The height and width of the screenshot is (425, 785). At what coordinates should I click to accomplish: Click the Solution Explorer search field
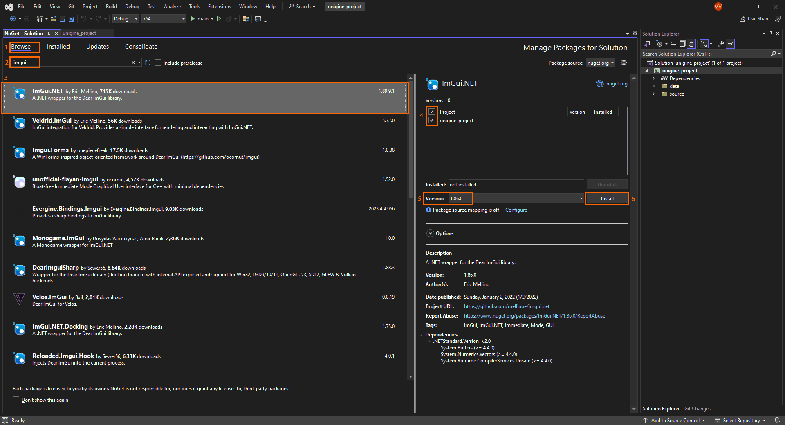(x=706, y=54)
